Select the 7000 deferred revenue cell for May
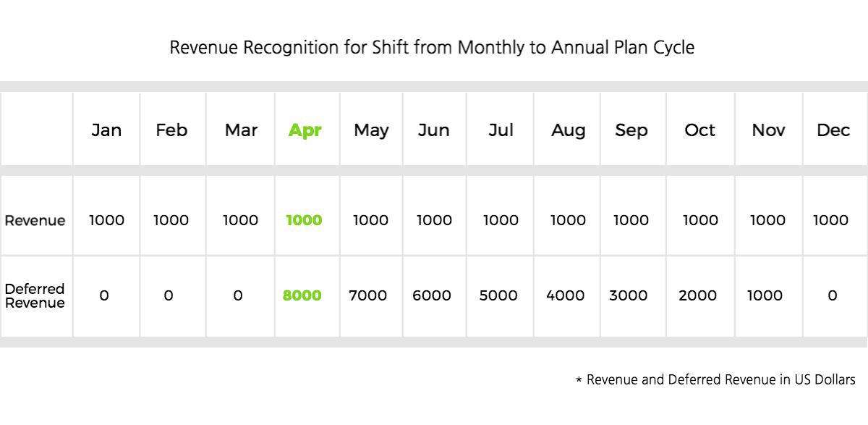Viewport: 868px width, 425px height. point(368,295)
